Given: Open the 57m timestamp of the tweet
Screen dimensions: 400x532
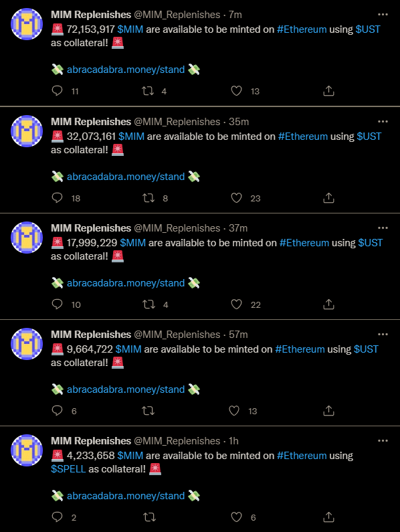Looking at the screenshot, I should (238, 335).
